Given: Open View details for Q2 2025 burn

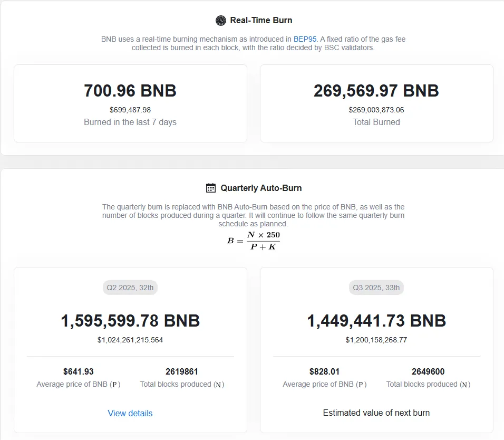Looking at the screenshot, I should coord(130,413).
